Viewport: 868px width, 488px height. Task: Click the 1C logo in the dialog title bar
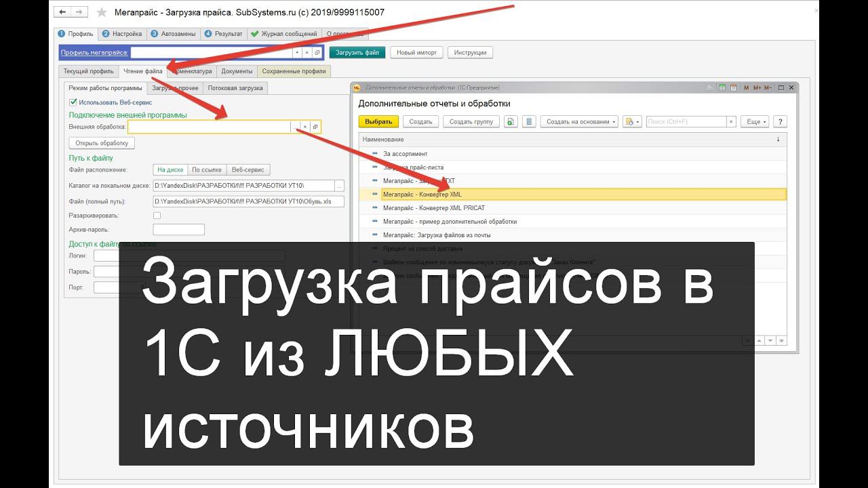pyautogui.click(x=357, y=87)
